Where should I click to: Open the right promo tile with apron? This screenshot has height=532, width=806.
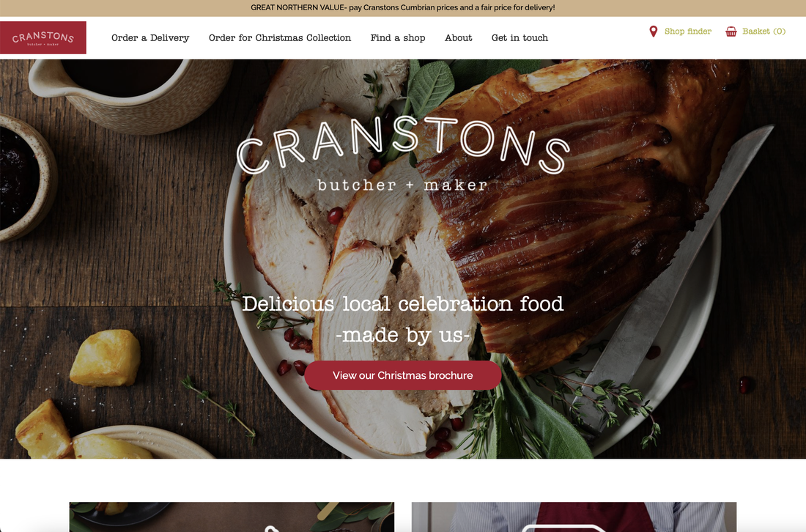click(574, 517)
